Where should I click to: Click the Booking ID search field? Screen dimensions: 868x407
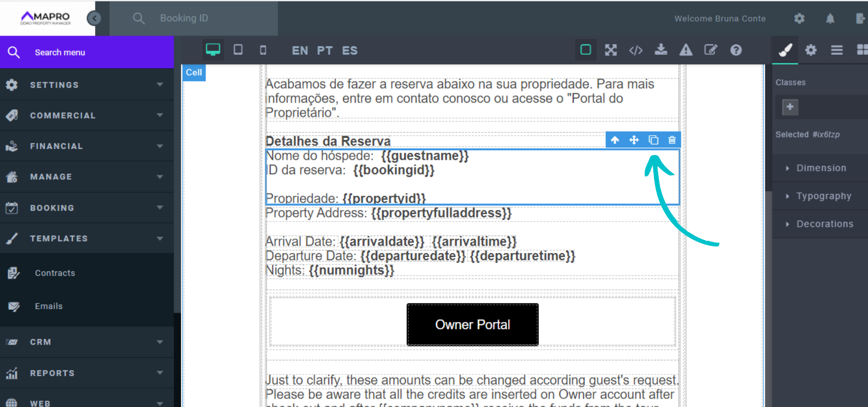point(203,19)
